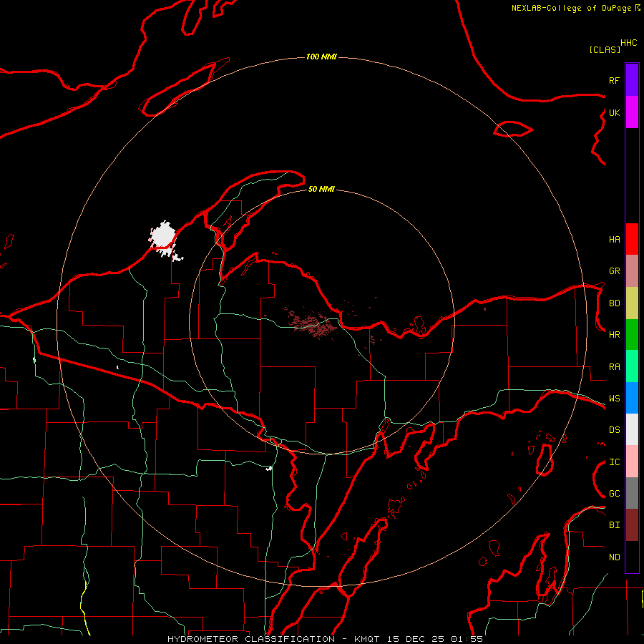Click the GR legend label
Screen dimensions: 644x644
pos(614,271)
